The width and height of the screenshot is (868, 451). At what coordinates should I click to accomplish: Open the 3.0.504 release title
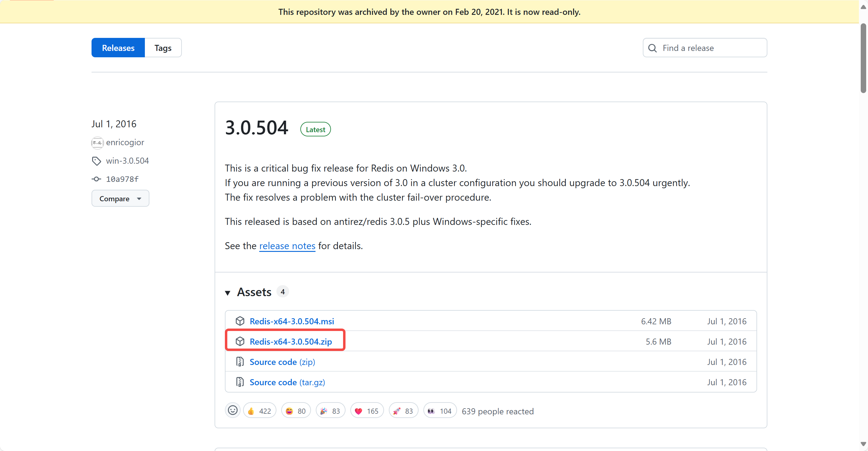pyautogui.click(x=256, y=128)
